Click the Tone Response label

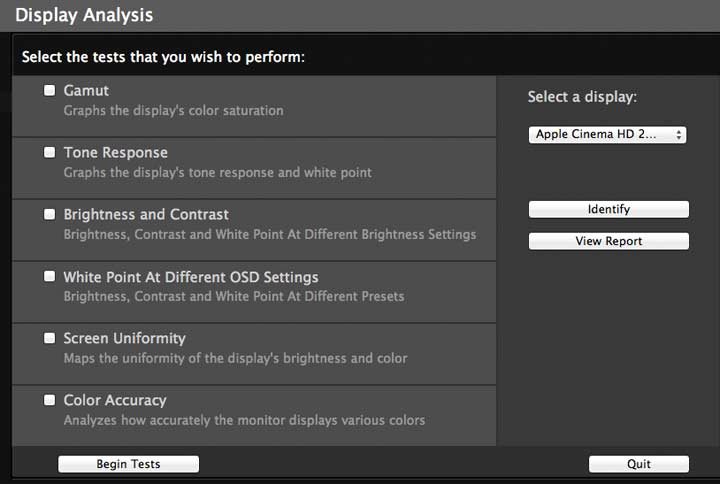click(x=116, y=152)
